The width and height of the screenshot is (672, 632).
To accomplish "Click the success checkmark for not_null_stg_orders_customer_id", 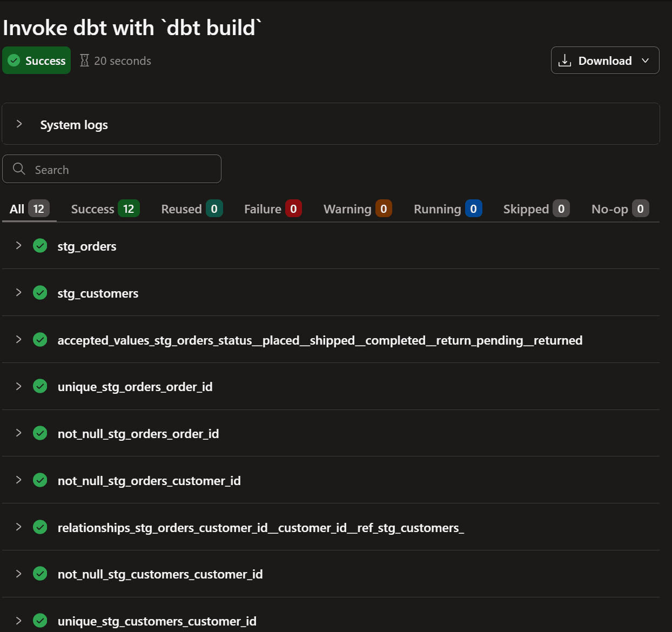I will pos(40,480).
